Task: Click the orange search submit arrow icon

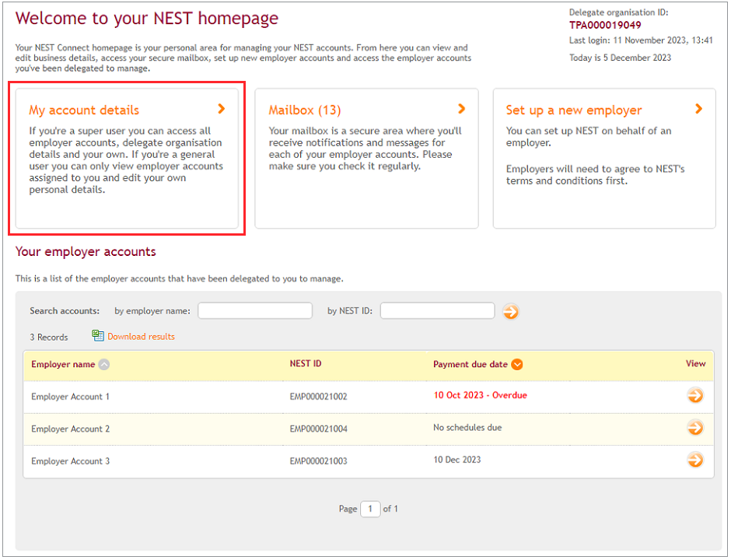Action: 511,310
